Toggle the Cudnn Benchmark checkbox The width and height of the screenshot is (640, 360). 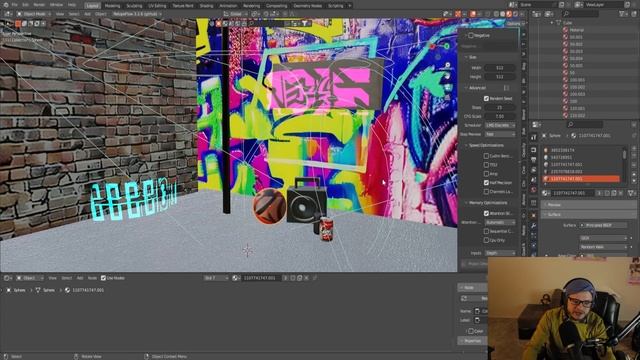[x=486, y=156]
